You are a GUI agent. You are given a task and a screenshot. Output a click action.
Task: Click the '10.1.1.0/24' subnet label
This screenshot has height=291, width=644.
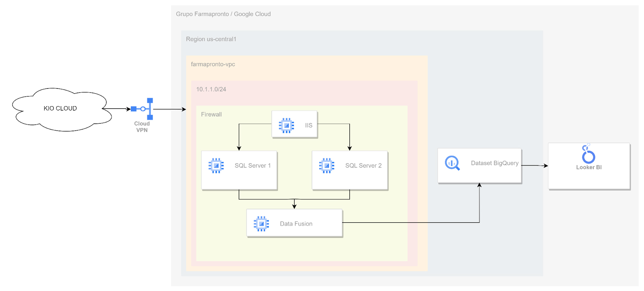[x=211, y=89]
